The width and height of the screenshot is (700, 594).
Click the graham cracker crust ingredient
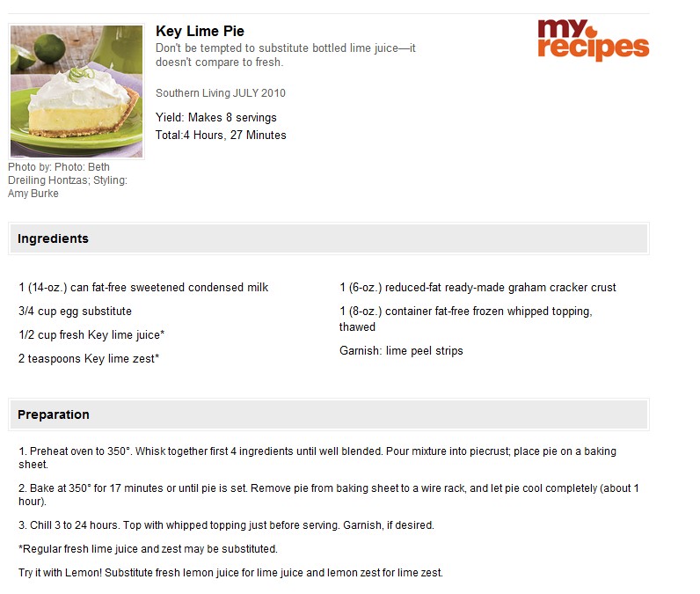tap(478, 287)
